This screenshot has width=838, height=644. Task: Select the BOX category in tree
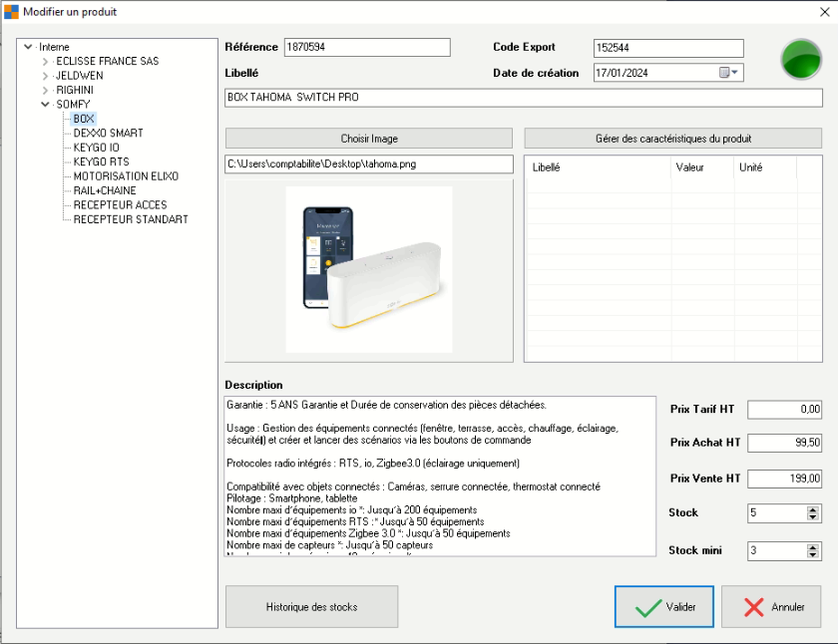(84, 119)
